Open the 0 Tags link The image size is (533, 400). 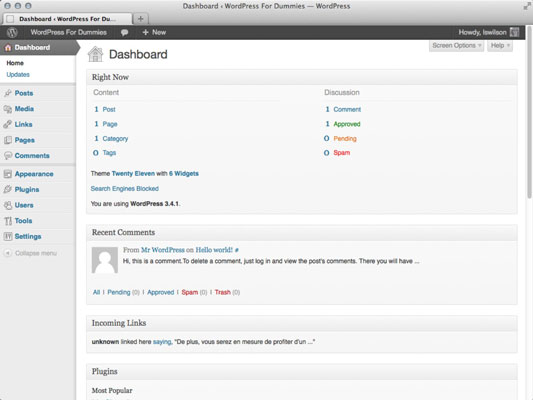pyautogui.click(x=105, y=153)
